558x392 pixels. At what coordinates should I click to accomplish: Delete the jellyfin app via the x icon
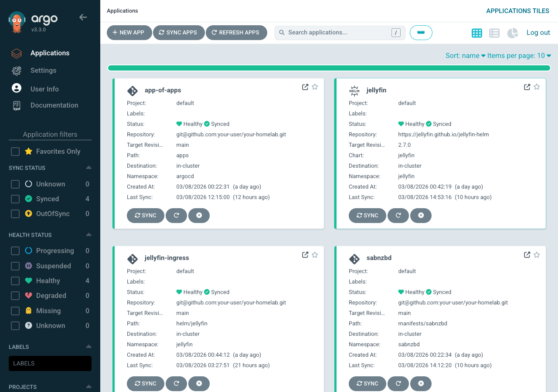tap(421, 215)
